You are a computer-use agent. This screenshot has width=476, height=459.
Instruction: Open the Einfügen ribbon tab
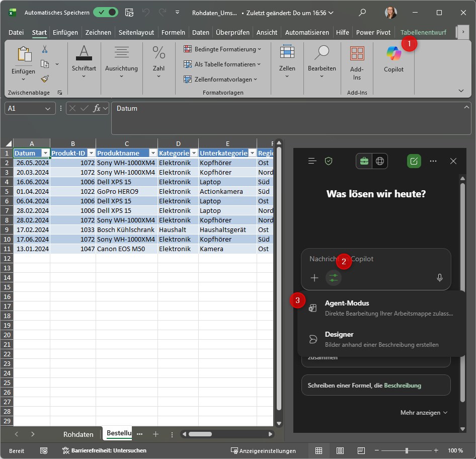point(65,32)
